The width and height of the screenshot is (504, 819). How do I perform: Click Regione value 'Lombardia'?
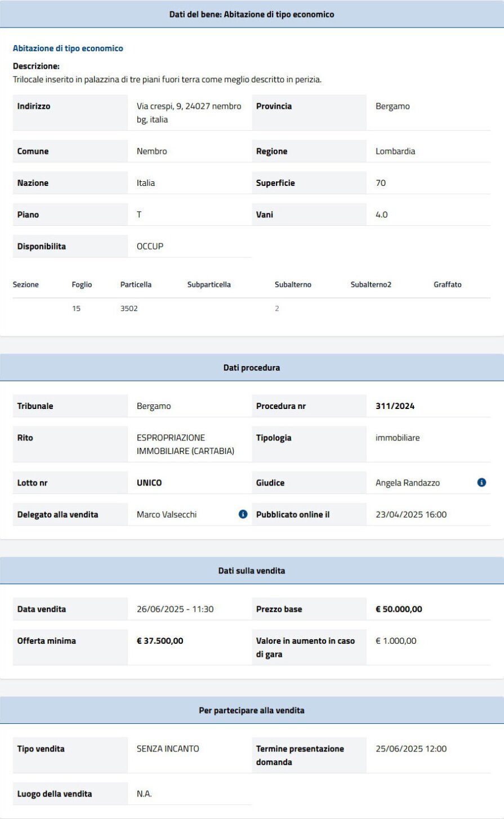tap(395, 152)
